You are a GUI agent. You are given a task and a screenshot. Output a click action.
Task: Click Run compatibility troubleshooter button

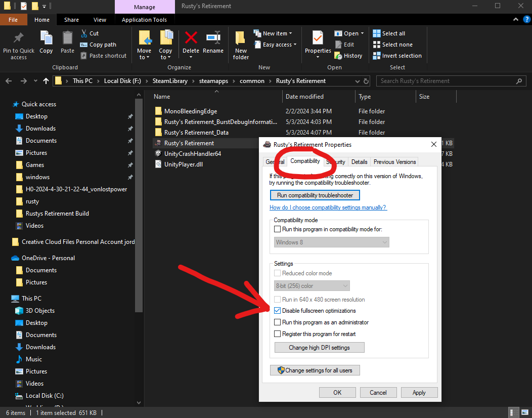[x=315, y=195]
